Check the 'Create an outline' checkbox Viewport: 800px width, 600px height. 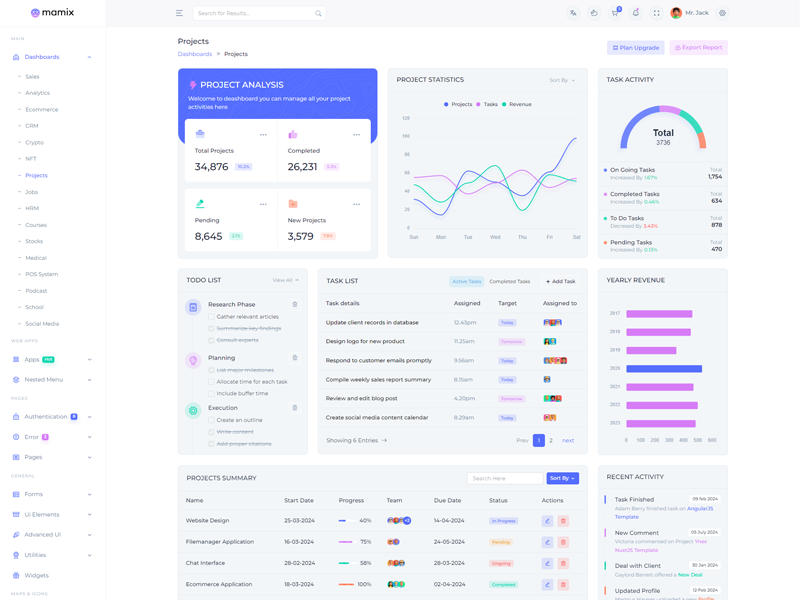click(211, 420)
